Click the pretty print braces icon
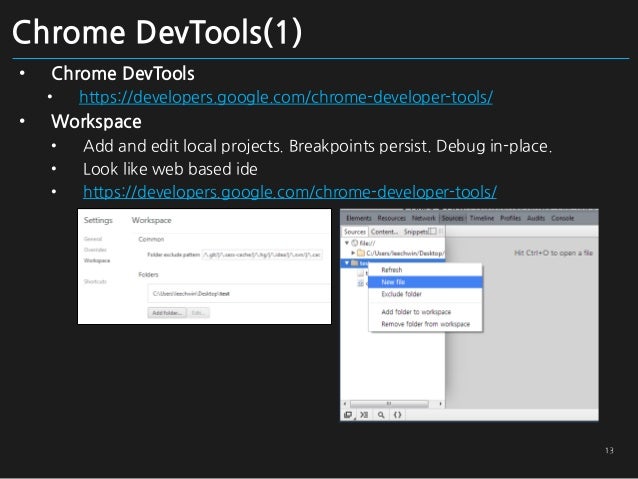This screenshot has width=638, height=479. click(x=398, y=415)
